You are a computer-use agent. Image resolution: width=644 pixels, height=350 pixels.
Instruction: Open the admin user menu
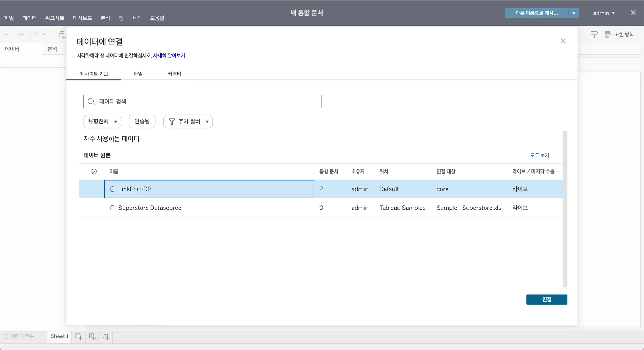tap(603, 13)
